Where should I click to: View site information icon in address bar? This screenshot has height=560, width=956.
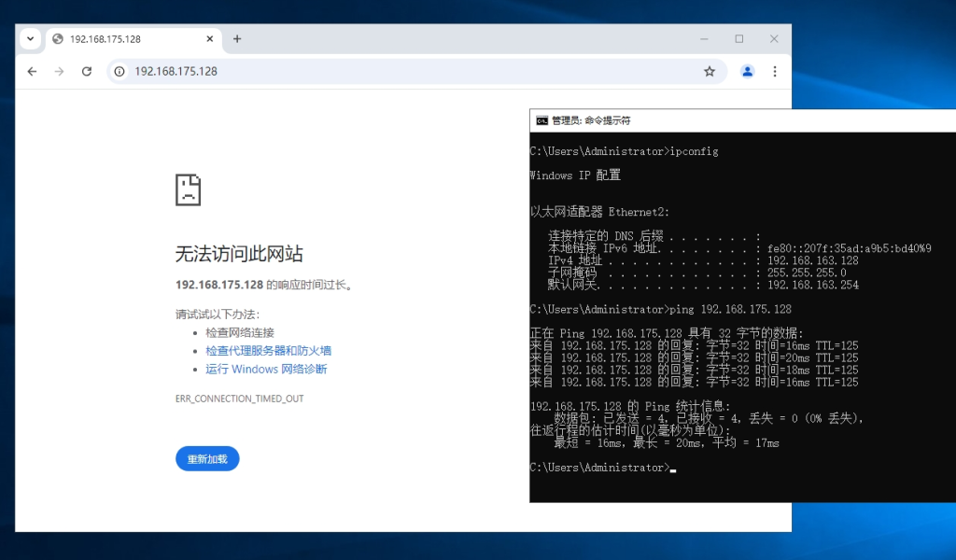(x=119, y=71)
